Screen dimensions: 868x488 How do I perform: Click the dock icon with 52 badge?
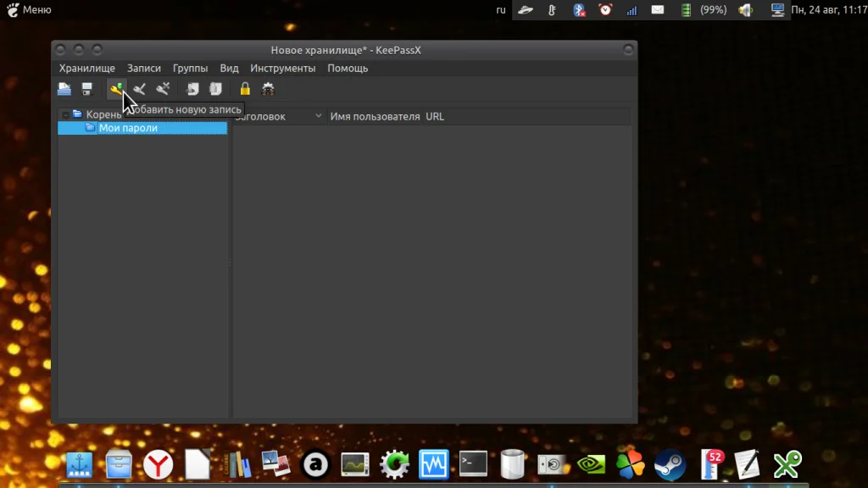pyautogui.click(x=711, y=464)
